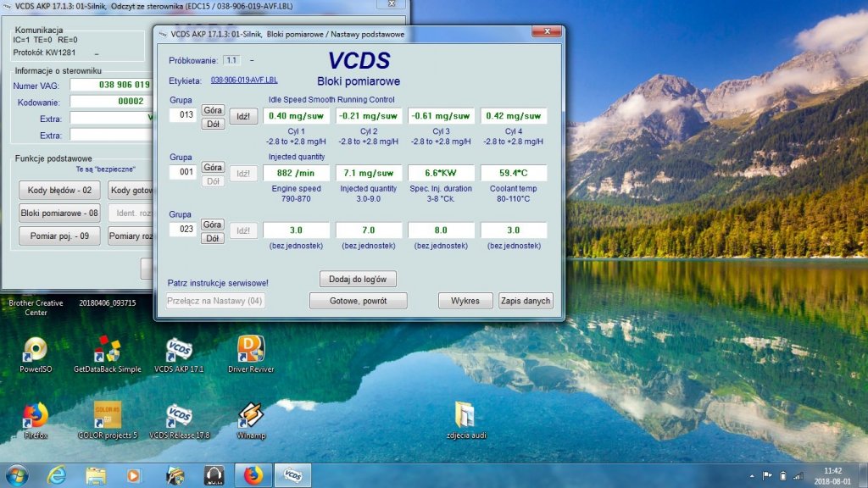Screen dimensions: 868x488
Task: Click Góra for group 023
Action: [x=213, y=224]
